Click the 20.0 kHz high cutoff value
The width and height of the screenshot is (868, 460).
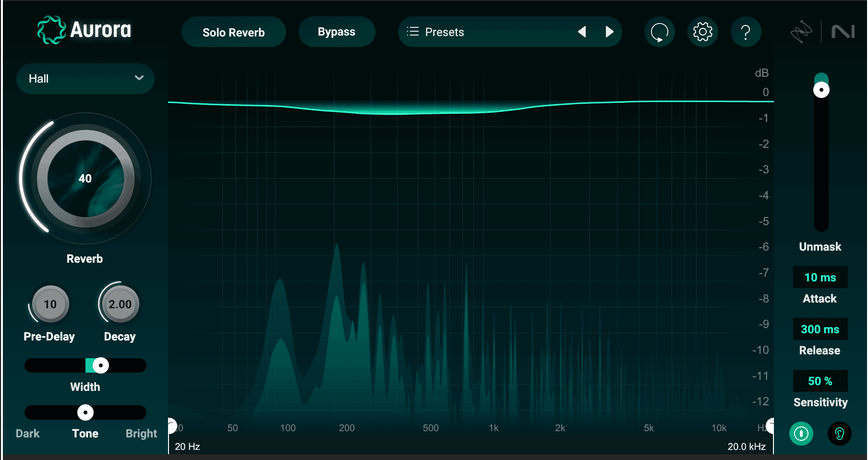tap(747, 447)
